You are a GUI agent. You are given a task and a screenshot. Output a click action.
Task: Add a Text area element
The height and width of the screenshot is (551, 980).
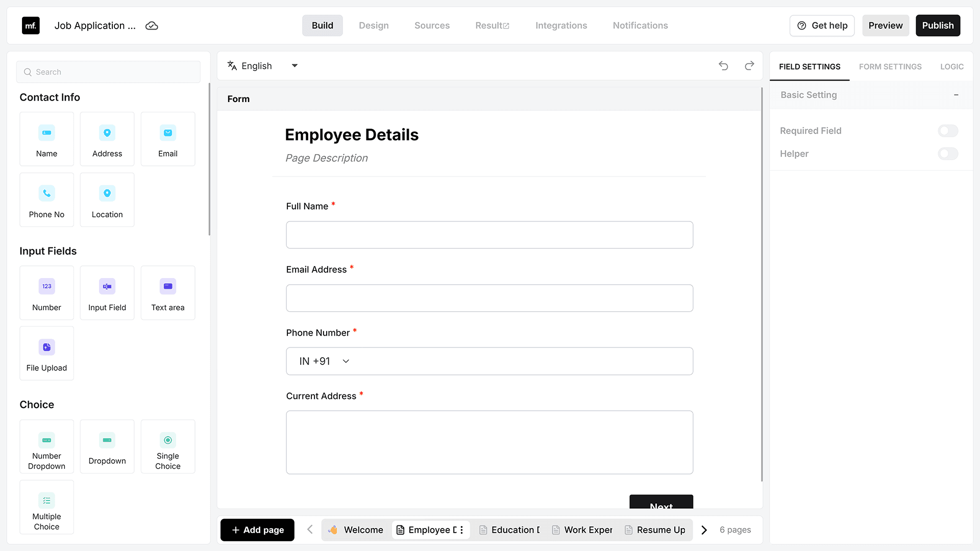tap(168, 293)
